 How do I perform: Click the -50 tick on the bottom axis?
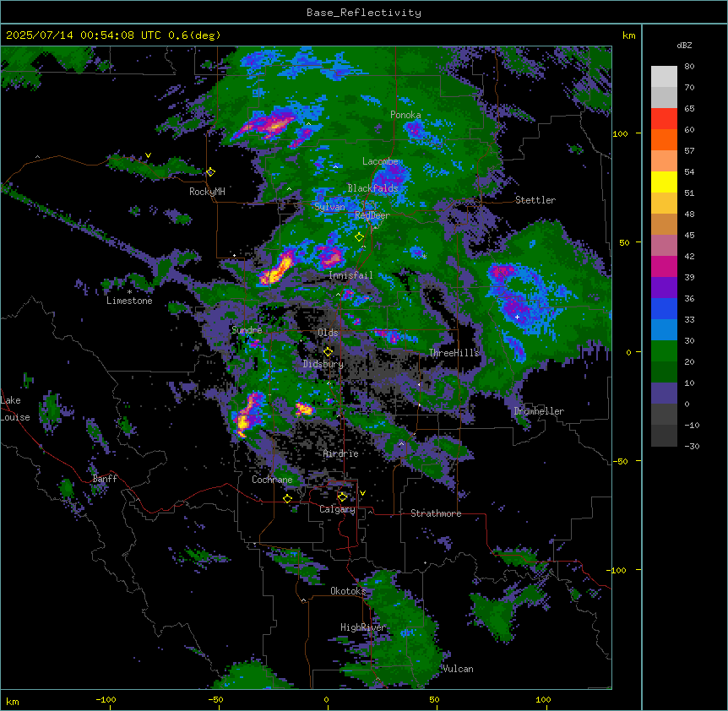[x=215, y=699]
